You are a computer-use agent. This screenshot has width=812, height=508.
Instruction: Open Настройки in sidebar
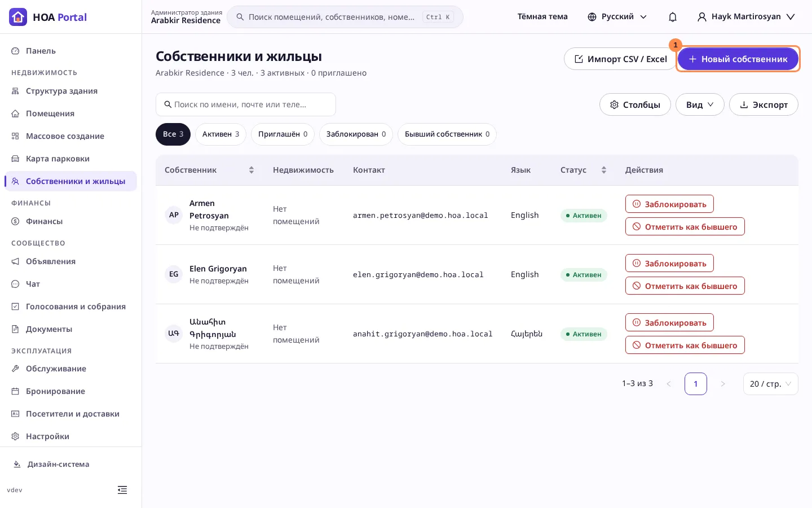tap(70, 436)
